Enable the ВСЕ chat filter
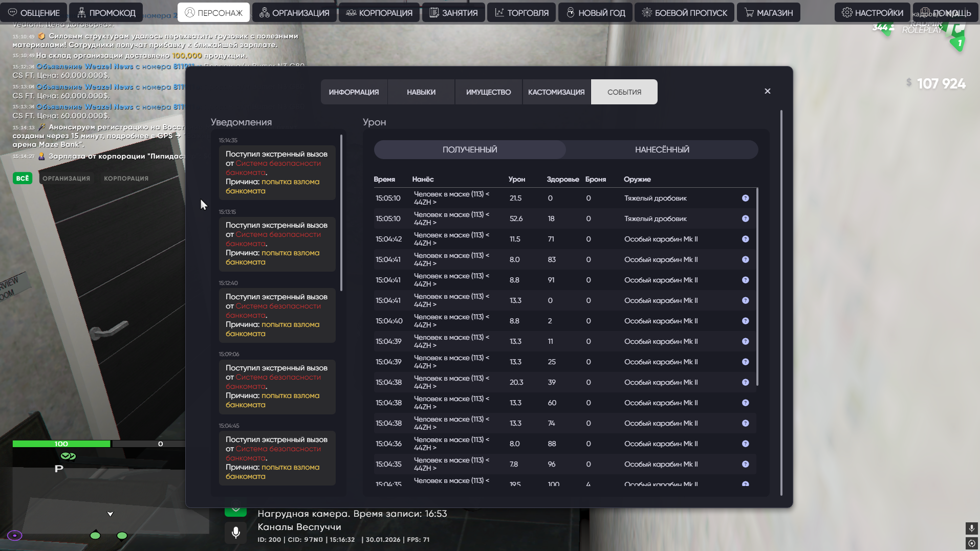Viewport: 980px width, 551px height. [x=23, y=178]
